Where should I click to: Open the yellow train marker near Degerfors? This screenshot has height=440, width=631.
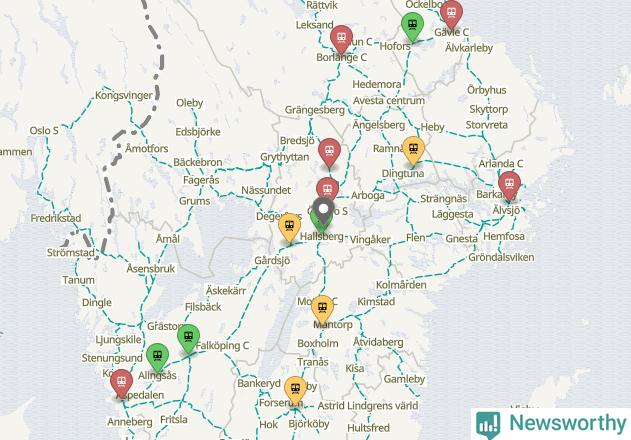(x=289, y=227)
